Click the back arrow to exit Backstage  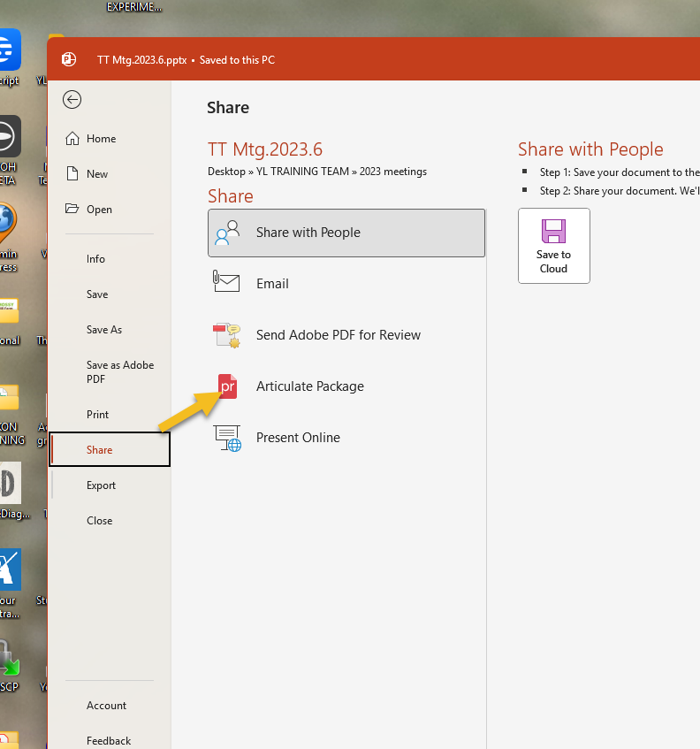pyautogui.click(x=72, y=100)
